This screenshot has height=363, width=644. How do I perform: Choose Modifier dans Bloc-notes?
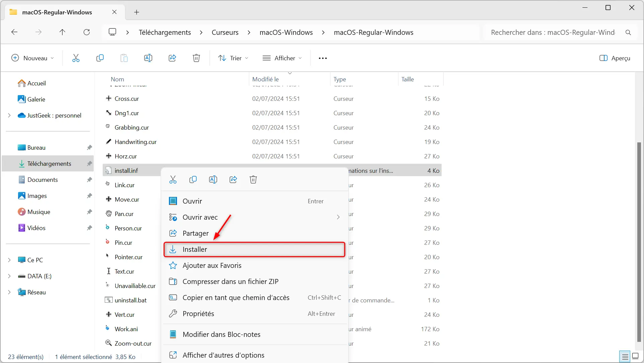(255, 335)
